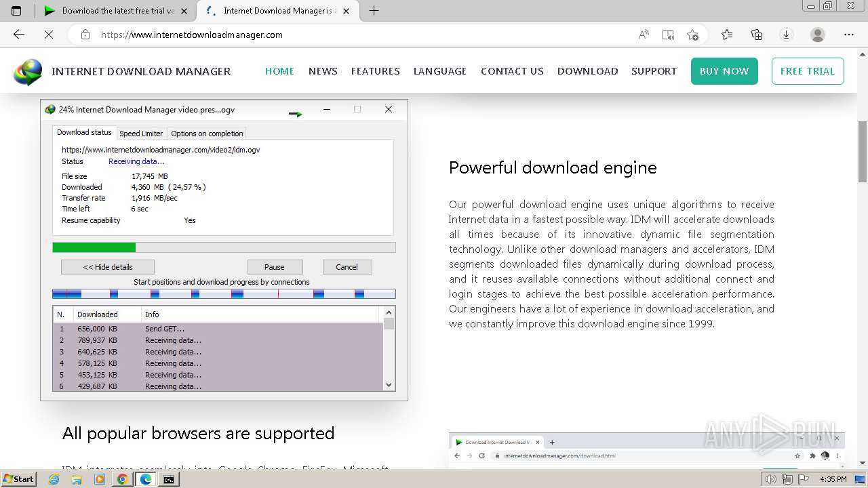The width and height of the screenshot is (868, 488).
Task: Launch Internet Explorer from taskbar
Action: point(54,479)
